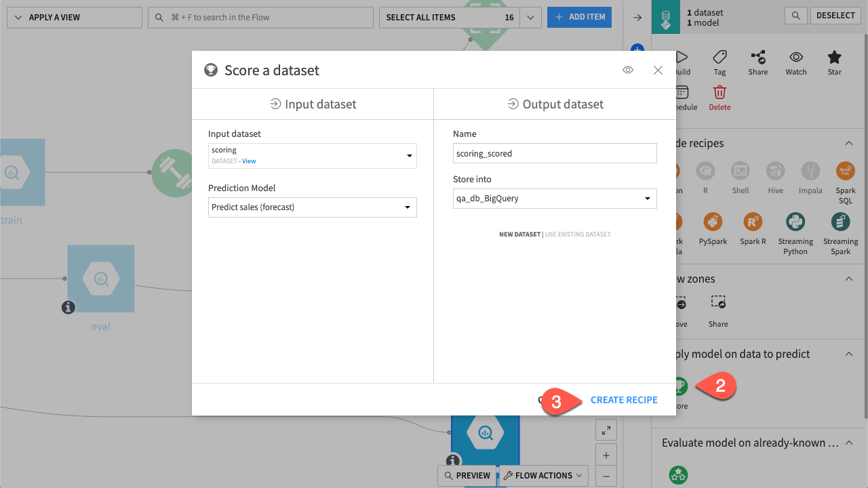The width and height of the screenshot is (868, 488).
Task: Click the DESELECT button
Action: pos(835,15)
